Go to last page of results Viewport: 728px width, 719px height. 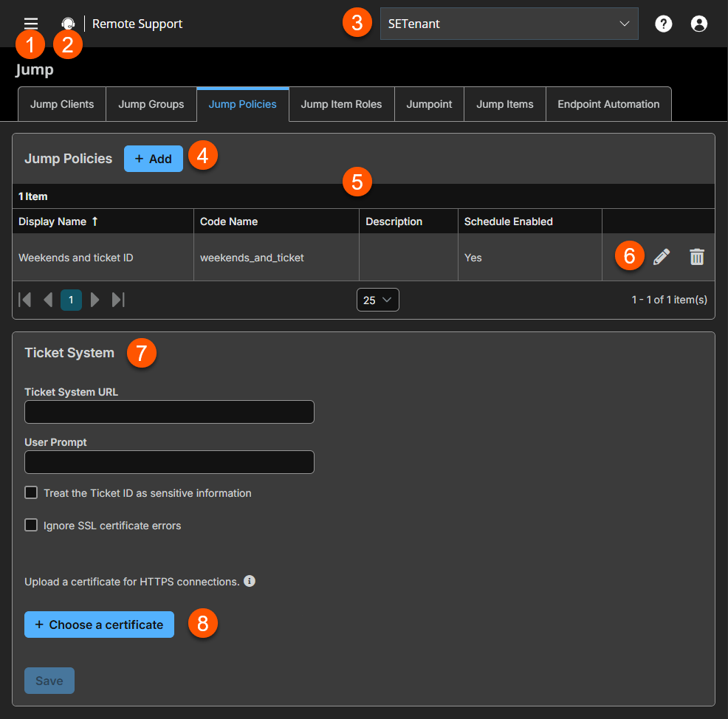pos(118,300)
